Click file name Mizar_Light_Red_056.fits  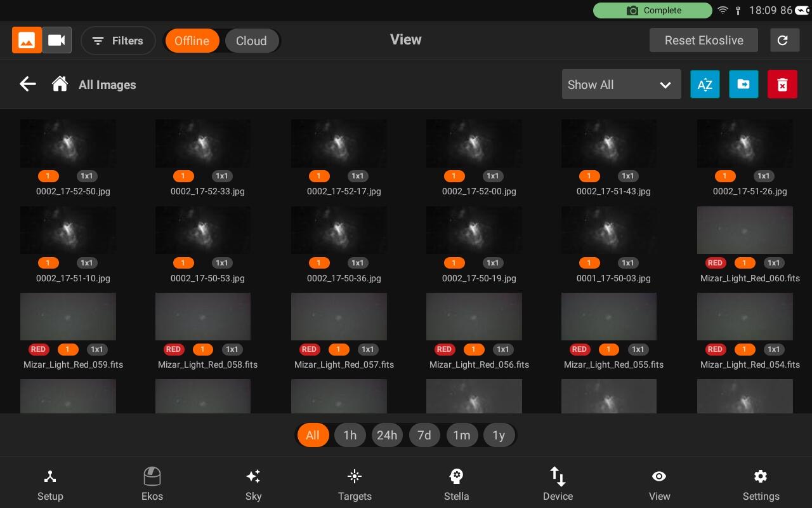click(x=479, y=364)
